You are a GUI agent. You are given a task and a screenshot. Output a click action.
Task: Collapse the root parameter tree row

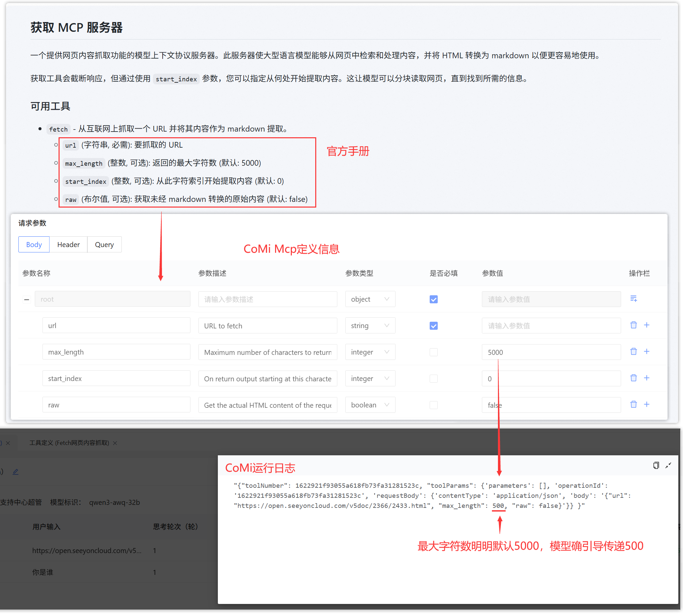click(x=26, y=300)
